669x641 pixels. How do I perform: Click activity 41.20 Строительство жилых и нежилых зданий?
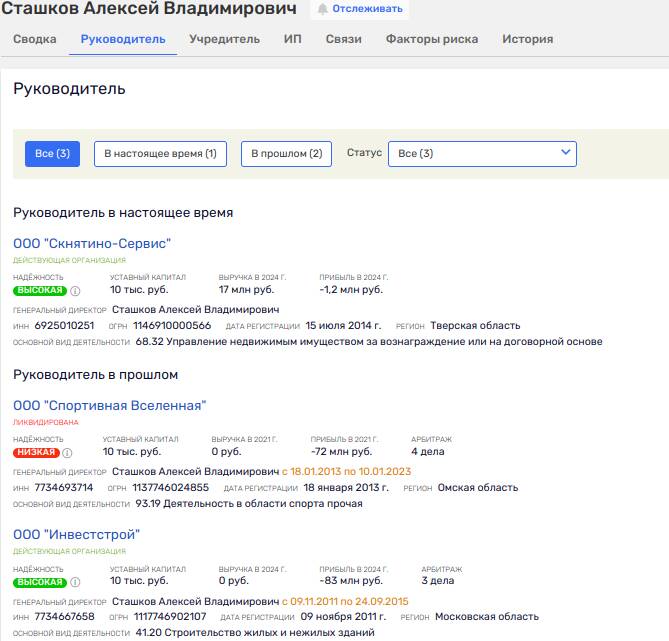[x=255, y=632]
